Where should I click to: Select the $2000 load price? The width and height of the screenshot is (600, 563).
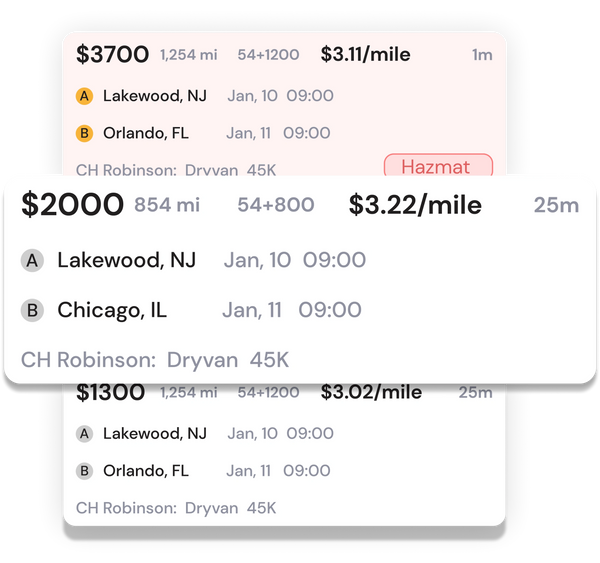tap(73, 206)
